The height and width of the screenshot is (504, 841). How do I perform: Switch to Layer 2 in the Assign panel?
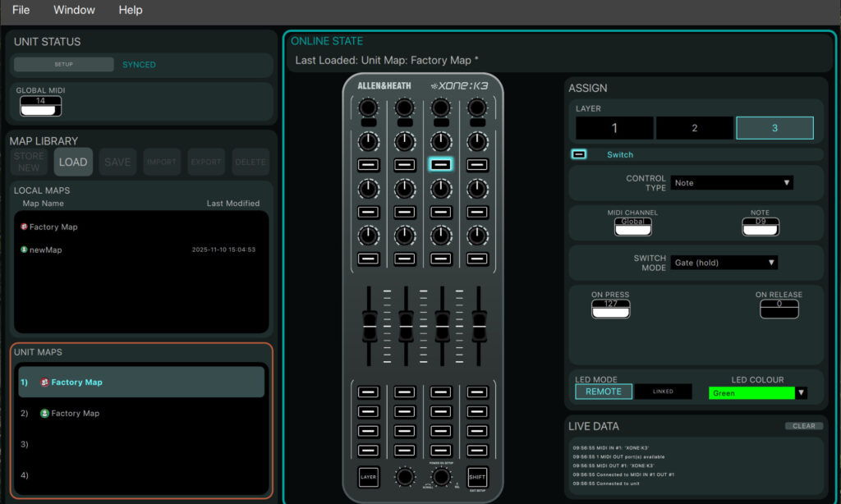coord(694,128)
